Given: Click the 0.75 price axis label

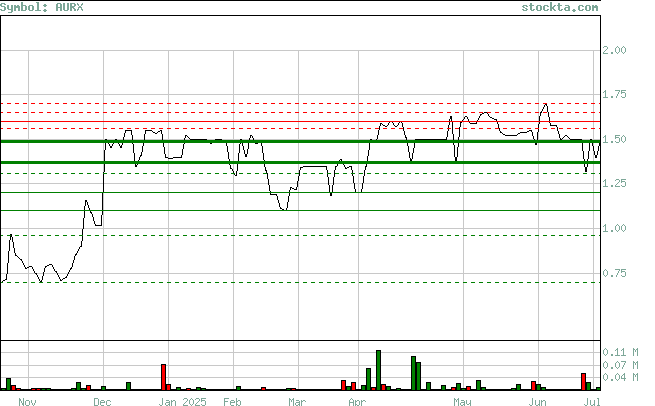Looking at the screenshot, I should pos(614,273).
